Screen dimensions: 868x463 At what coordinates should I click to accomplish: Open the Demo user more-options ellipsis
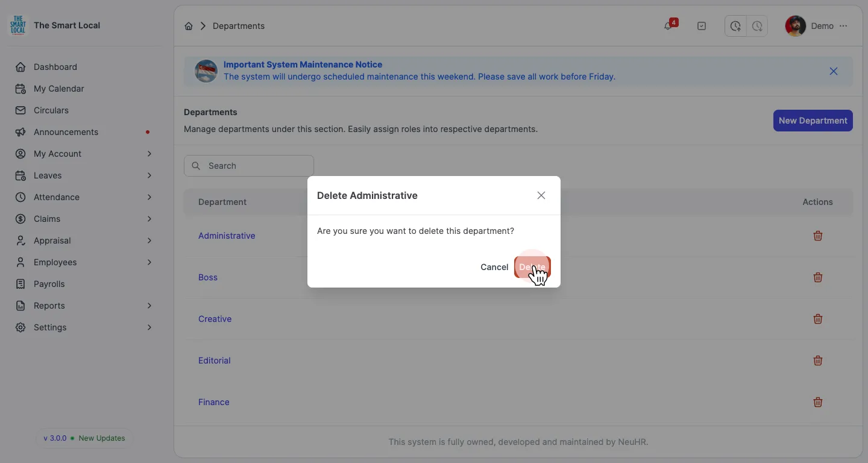[x=843, y=26]
